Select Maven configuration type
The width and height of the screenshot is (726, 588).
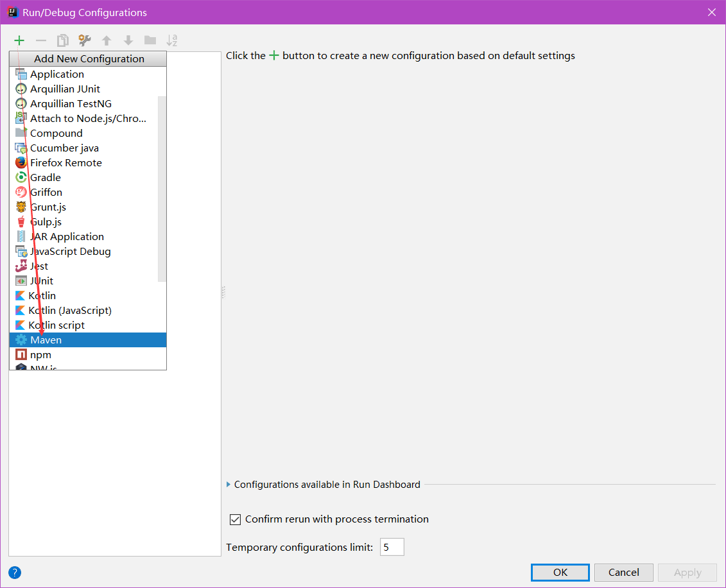click(x=87, y=340)
